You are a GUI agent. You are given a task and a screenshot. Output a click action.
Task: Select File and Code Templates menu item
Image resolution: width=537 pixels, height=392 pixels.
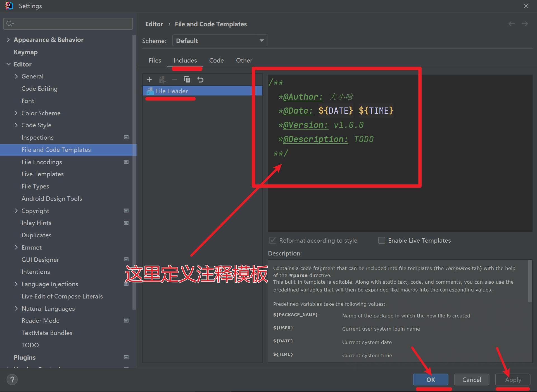[x=56, y=149]
